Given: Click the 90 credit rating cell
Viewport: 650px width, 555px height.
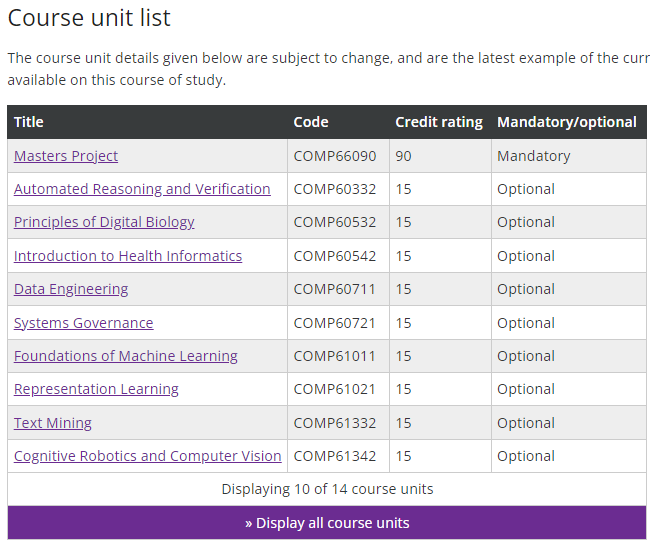Looking at the screenshot, I should pos(404,156).
